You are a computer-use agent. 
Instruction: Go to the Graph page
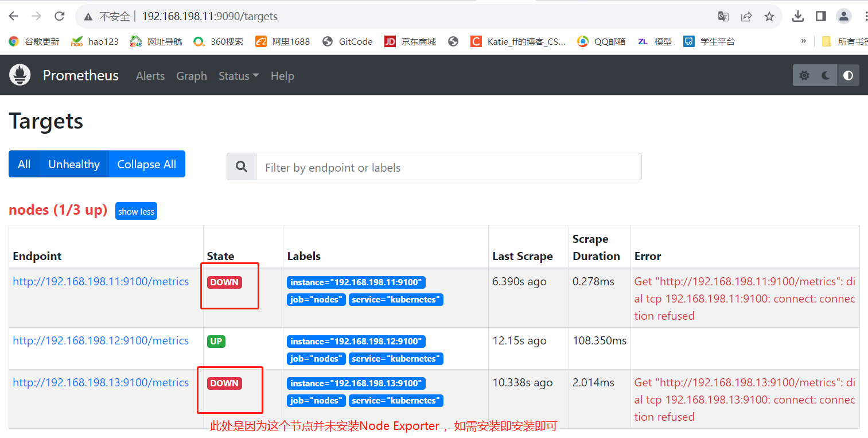click(x=192, y=76)
